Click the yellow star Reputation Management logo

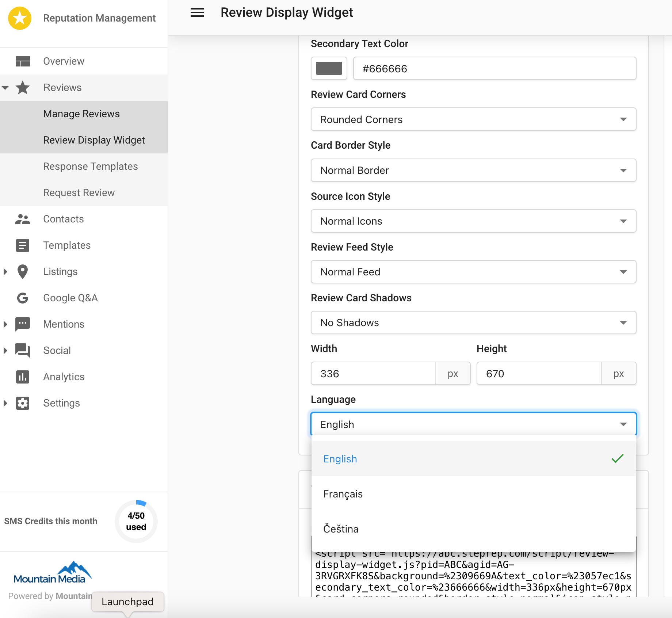click(x=20, y=18)
